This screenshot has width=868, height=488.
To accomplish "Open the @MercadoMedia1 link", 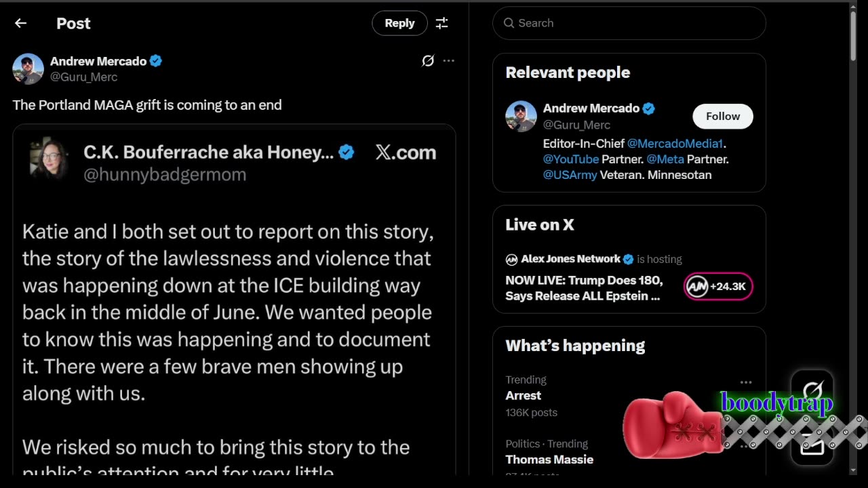I will (x=675, y=144).
